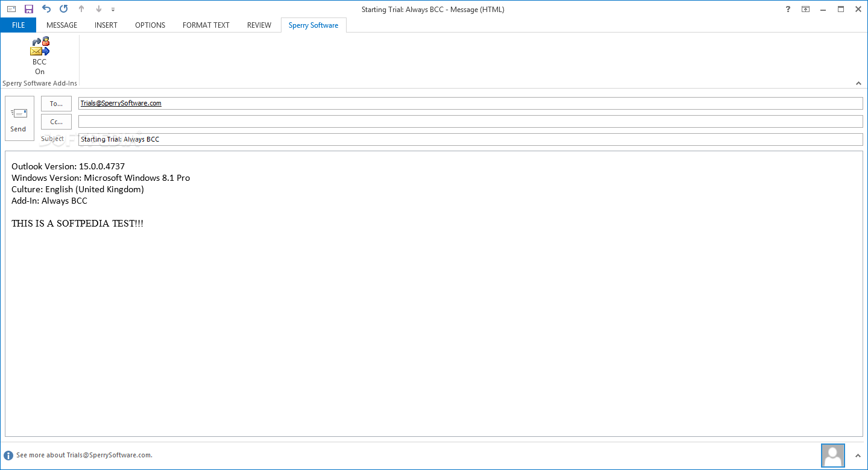Open Customize Quick Access Toolbar dropdown
This screenshot has width=868, height=470.
coord(113,10)
